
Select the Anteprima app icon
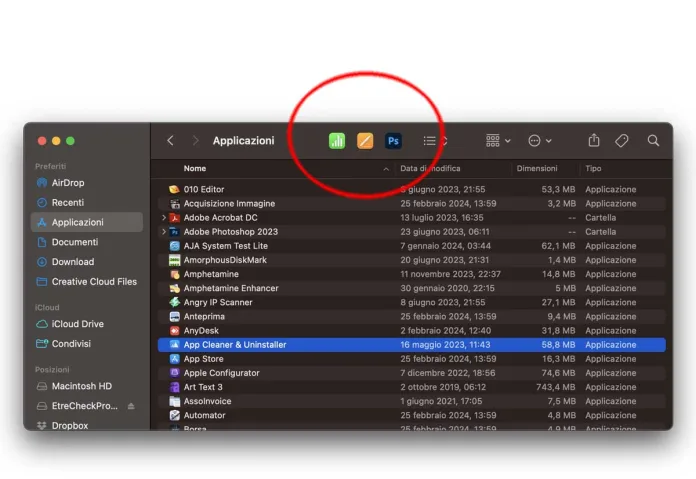174,317
